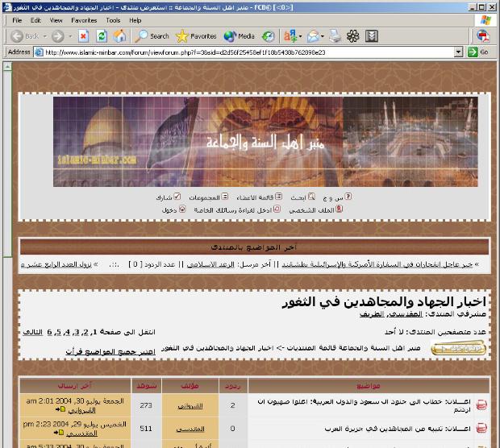Open the Edit menu
The image size is (500, 448).
[35, 20]
